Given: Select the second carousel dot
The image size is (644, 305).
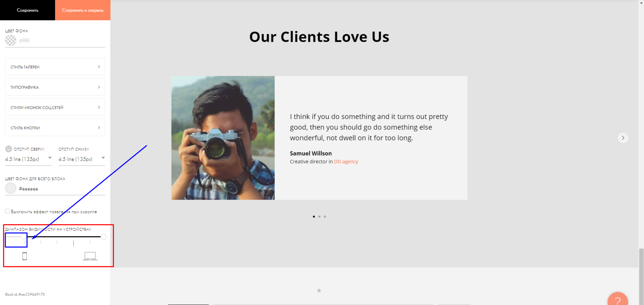Looking at the screenshot, I should point(319,216).
